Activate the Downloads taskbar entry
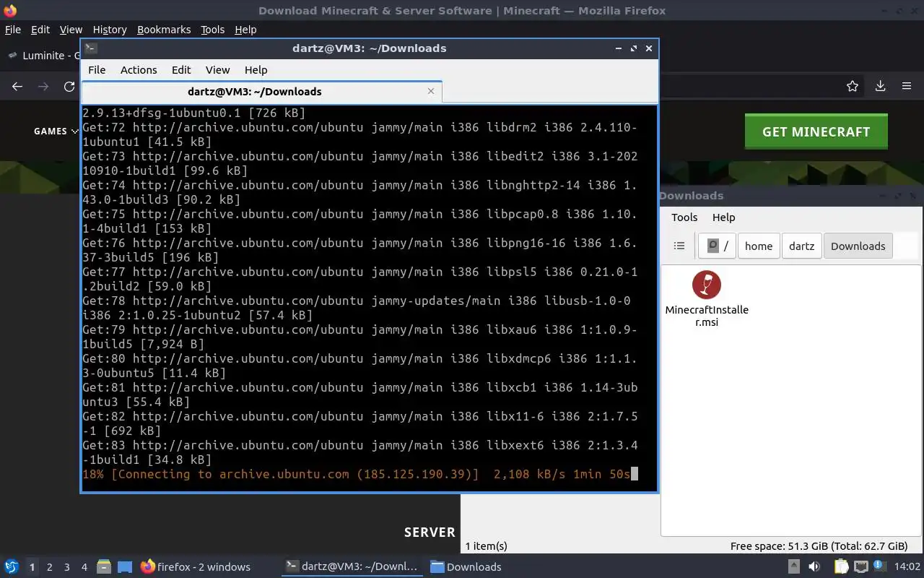The height and width of the screenshot is (578, 924). 466,567
